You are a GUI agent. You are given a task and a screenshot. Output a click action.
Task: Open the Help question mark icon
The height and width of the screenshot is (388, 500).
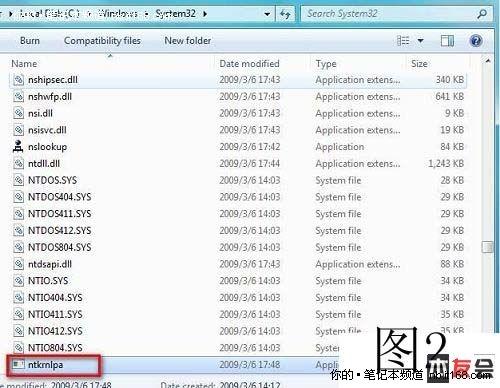(x=476, y=41)
